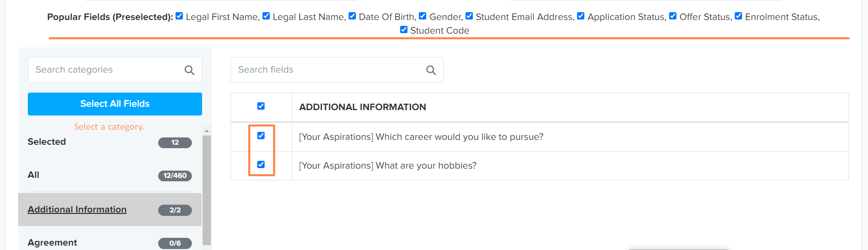Uncheck Enrolment Status checkbox

point(739,16)
